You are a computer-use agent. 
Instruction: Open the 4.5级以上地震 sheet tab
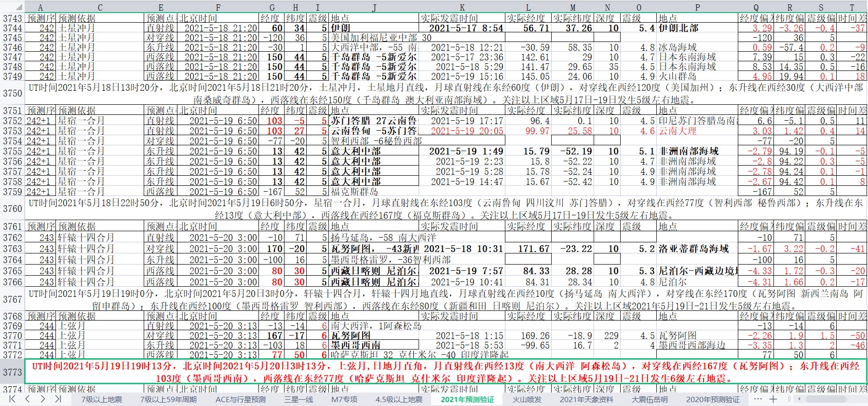click(x=399, y=399)
